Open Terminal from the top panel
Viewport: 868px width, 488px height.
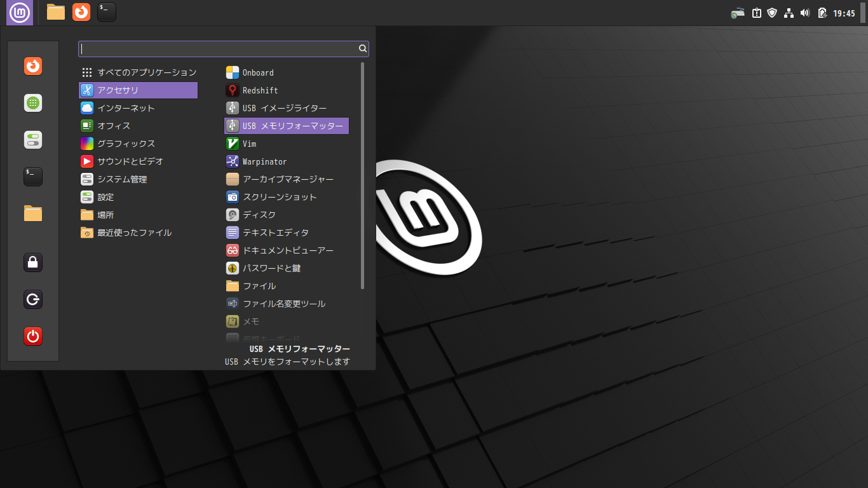[107, 12]
